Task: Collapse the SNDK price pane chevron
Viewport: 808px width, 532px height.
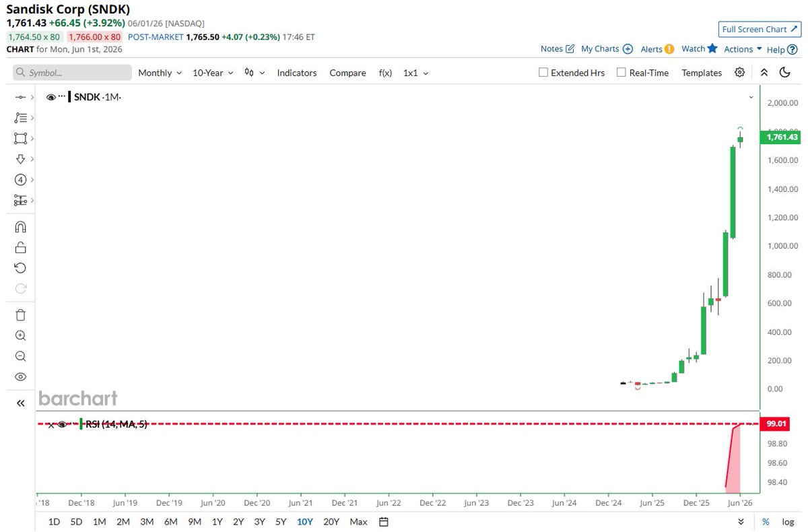Action: click(751, 98)
